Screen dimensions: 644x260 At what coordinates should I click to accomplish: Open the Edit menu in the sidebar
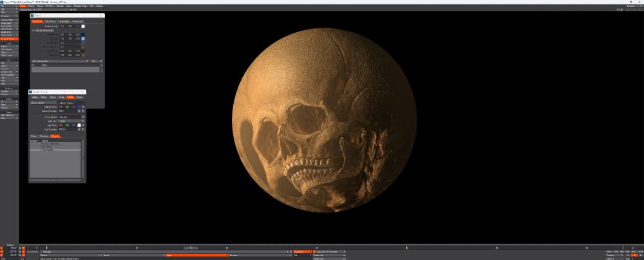click(x=9, y=9)
